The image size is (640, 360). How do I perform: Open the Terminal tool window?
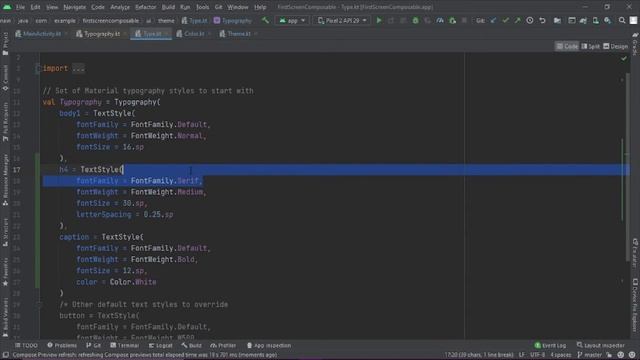coord(124,346)
